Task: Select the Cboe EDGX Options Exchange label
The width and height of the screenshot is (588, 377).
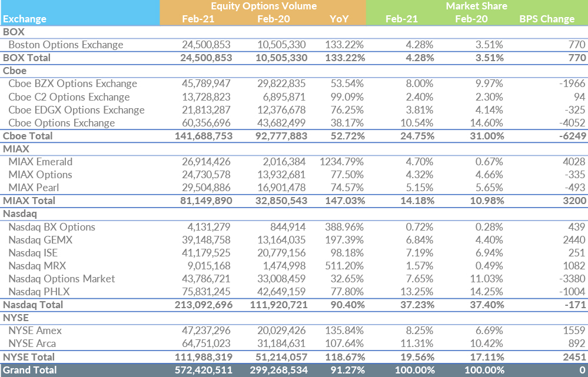Action: (77, 110)
